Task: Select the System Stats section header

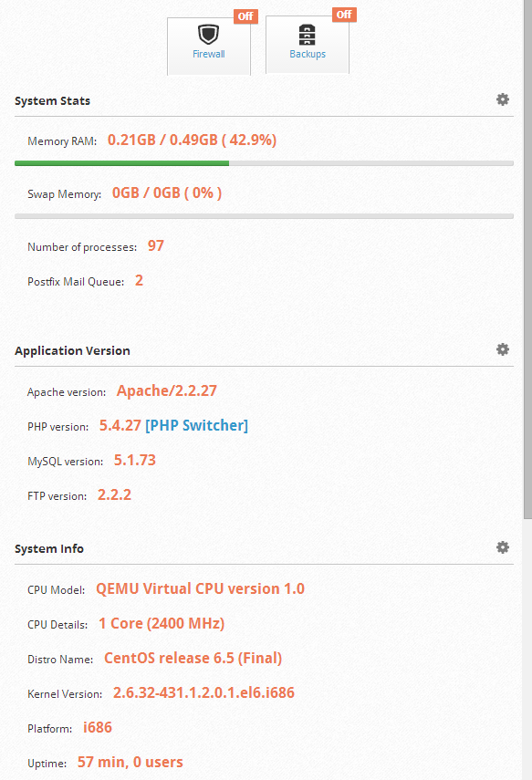Action: 52,101
